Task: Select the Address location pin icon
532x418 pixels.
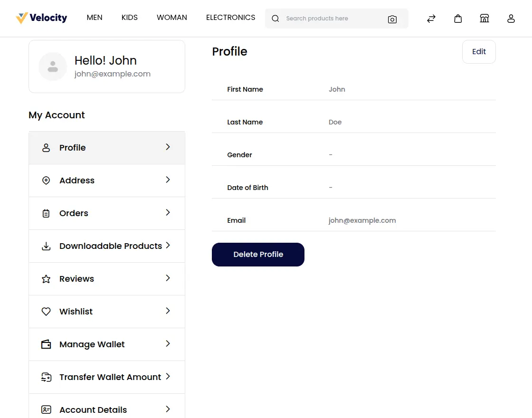Action: pos(46,180)
